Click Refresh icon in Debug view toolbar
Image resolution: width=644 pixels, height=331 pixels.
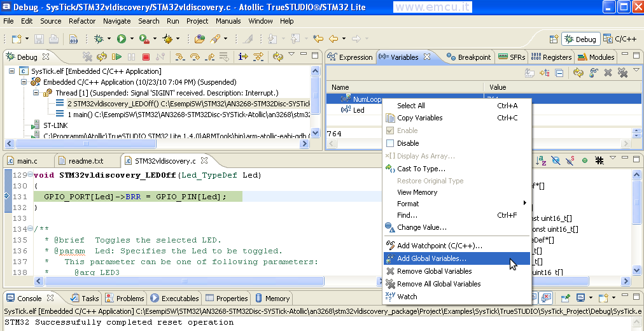click(x=278, y=57)
